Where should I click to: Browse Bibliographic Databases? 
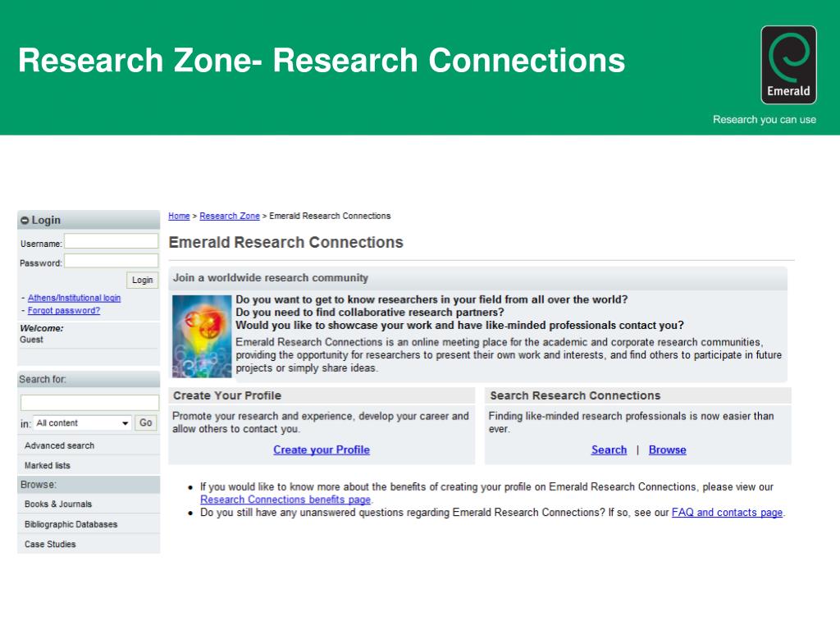coord(71,524)
